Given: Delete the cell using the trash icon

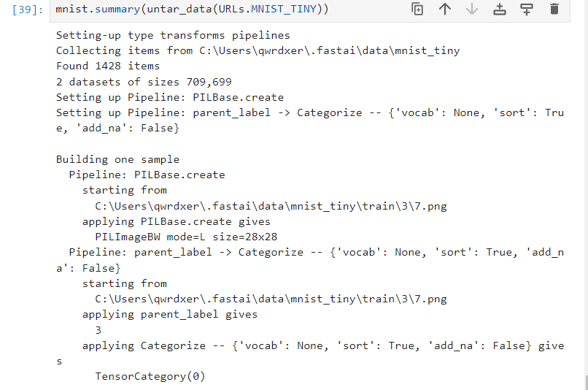Looking at the screenshot, I should (x=554, y=9).
